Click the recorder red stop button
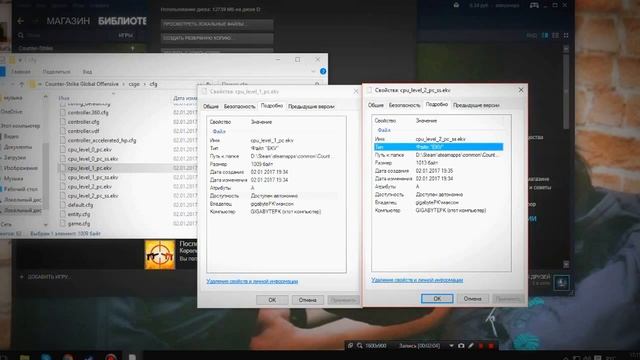This screenshot has height=360, width=640. tap(491, 346)
